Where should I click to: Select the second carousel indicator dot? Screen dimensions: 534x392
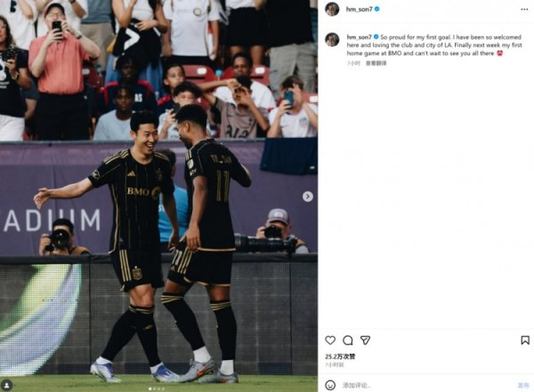[155, 388]
